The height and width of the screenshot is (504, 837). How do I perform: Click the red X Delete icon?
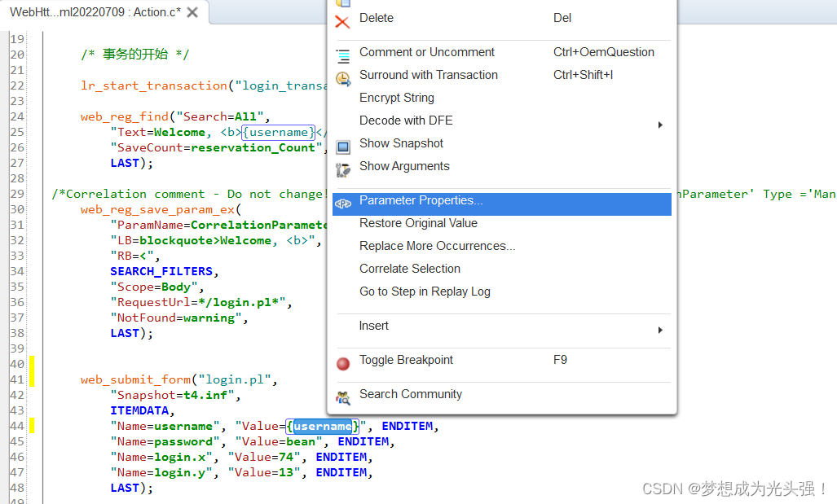342,22
